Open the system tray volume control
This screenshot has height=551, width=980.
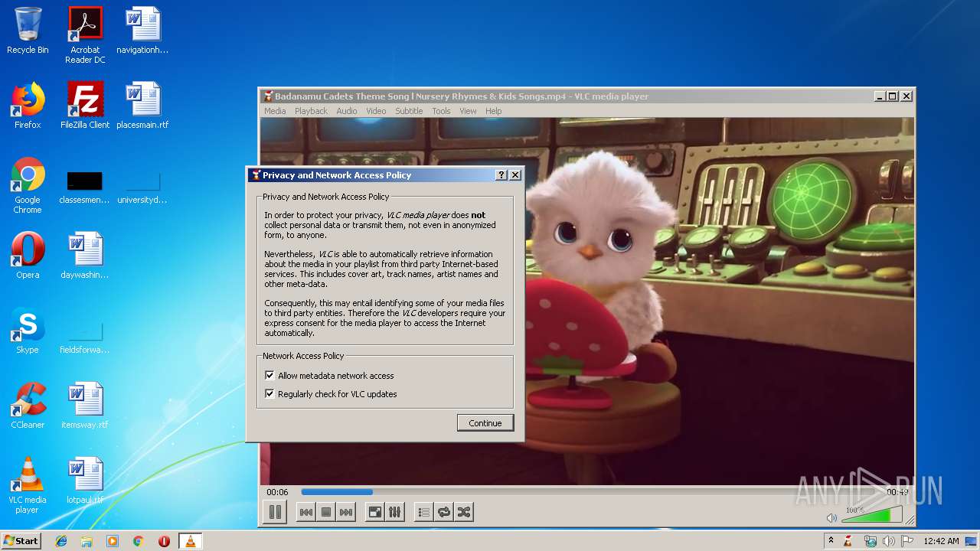pos(888,541)
